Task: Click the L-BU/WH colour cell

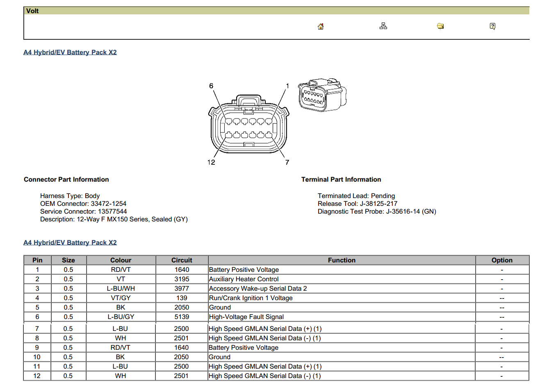Action: click(x=121, y=288)
